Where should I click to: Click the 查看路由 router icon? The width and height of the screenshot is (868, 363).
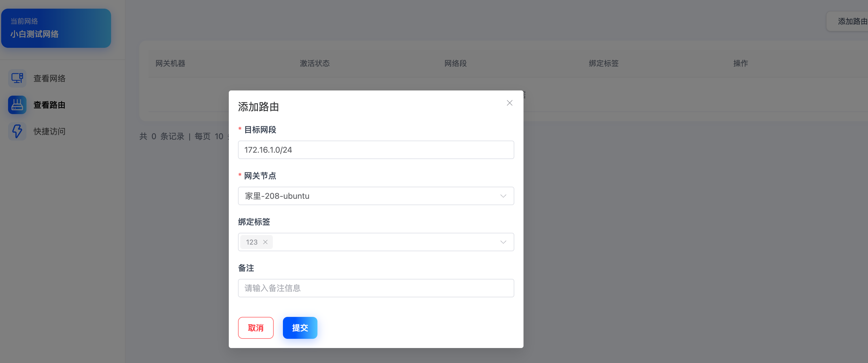[17, 105]
